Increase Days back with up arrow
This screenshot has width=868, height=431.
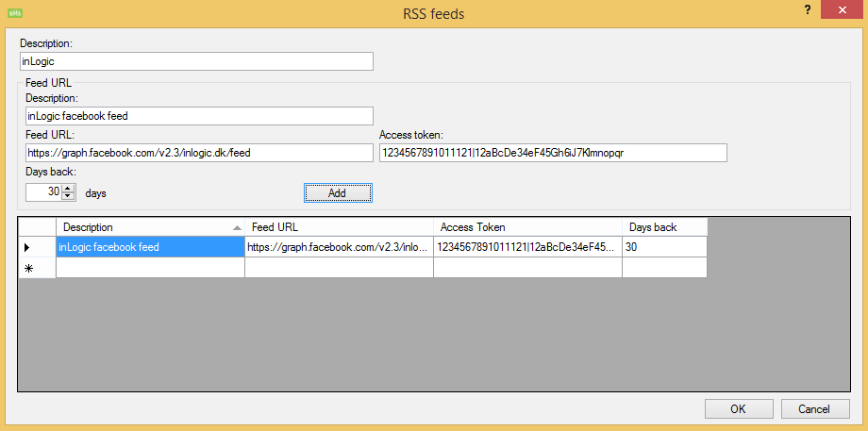tap(68, 188)
